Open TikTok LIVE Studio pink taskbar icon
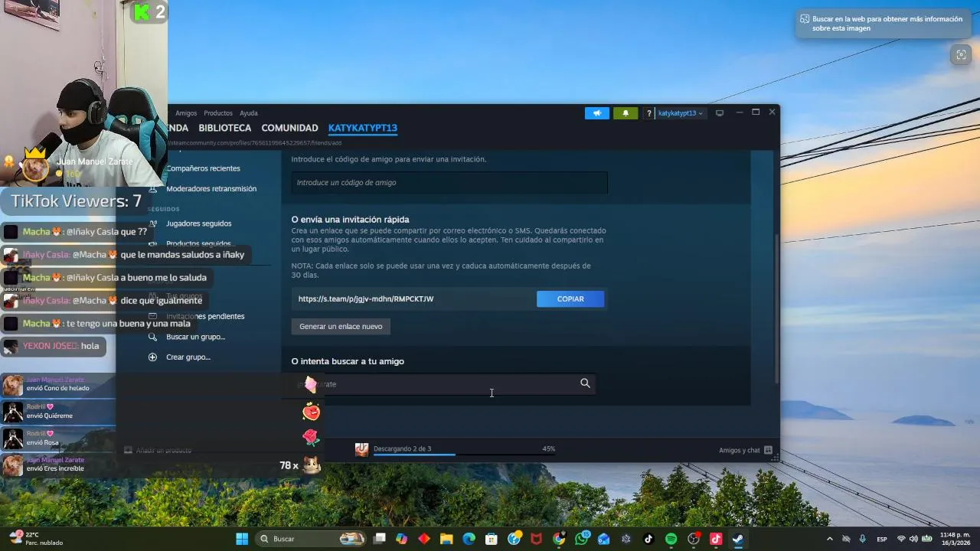The image size is (980, 551). pyautogui.click(x=716, y=539)
